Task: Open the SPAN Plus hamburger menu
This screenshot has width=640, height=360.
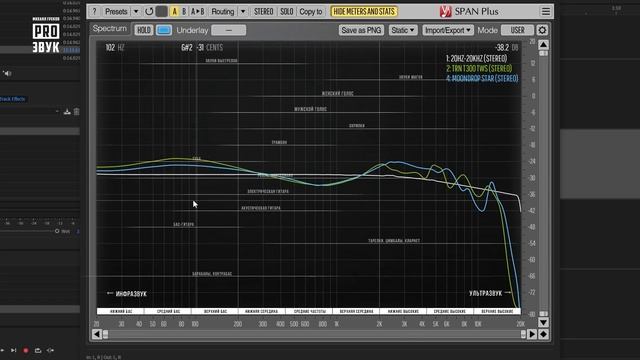Action: coord(546,11)
